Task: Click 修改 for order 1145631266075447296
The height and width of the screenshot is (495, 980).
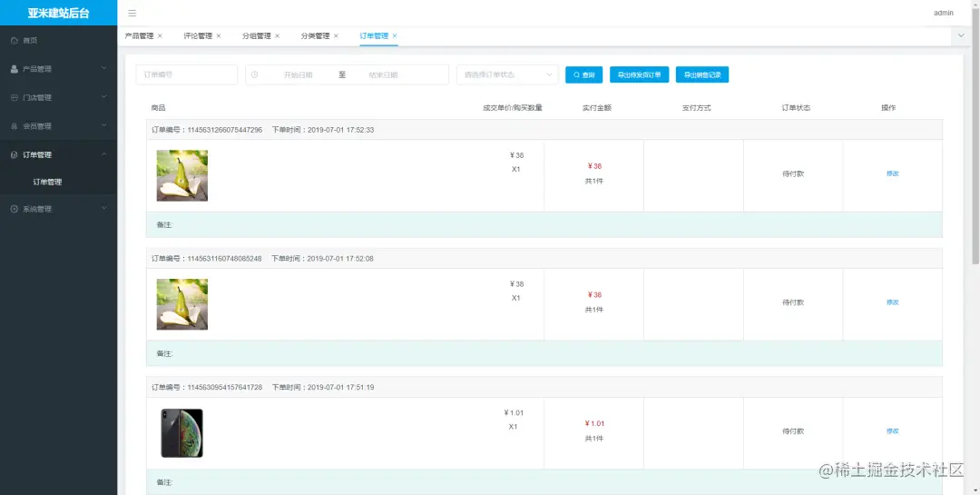Action: click(893, 174)
